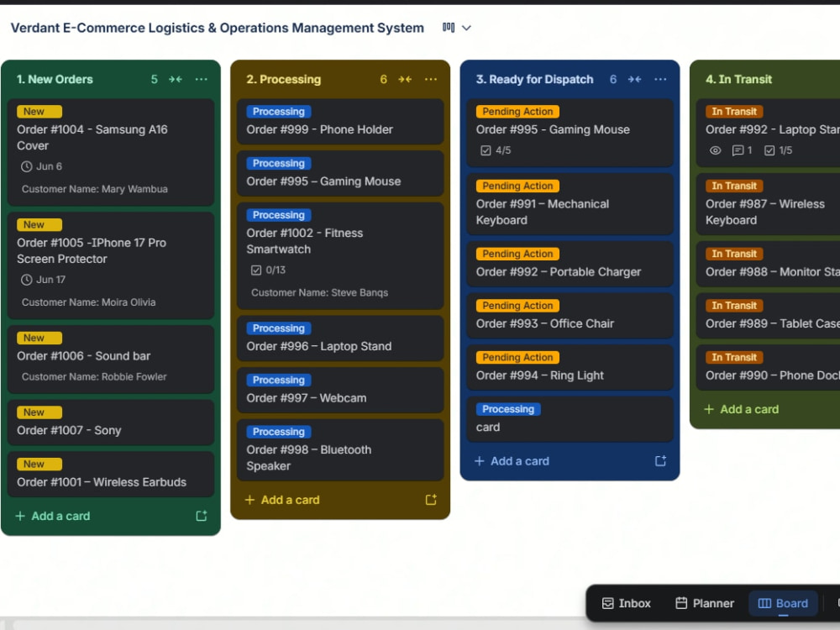
Task: Click the In Transit label on Order #987
Action: (x=734, y=186)
